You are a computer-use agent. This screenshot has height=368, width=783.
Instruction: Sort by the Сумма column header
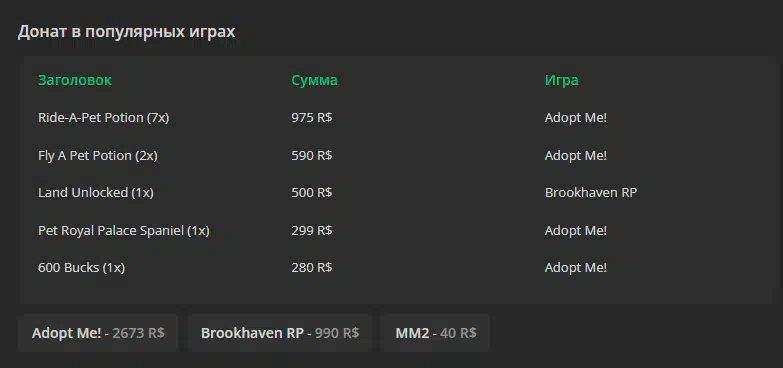(x=315, y=80)
